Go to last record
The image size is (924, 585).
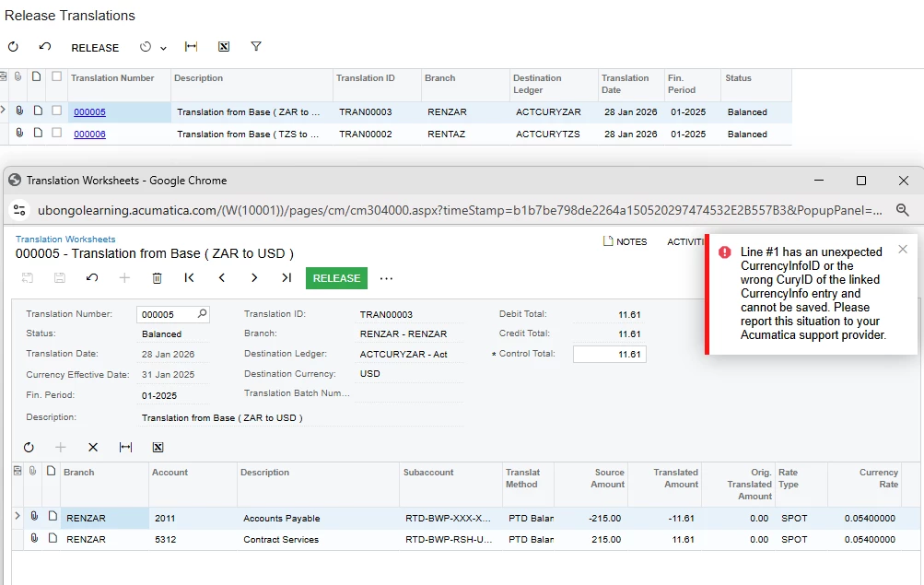pyautogui.click(x=287, y=277)
